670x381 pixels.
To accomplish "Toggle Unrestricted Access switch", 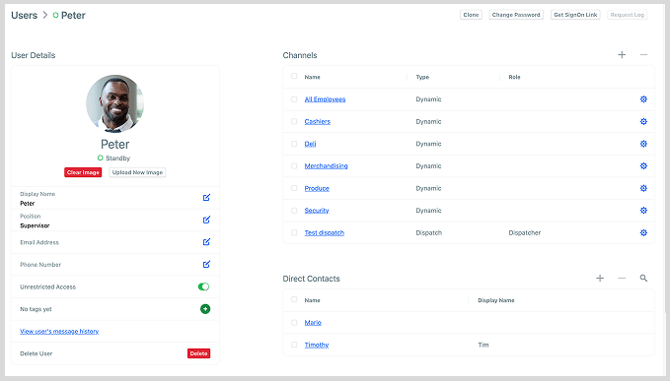I will [x=203, y=287].
